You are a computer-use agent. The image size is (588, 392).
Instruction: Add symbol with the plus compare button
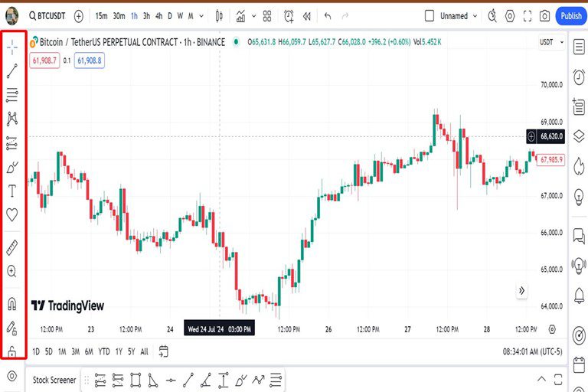(78, 16)
